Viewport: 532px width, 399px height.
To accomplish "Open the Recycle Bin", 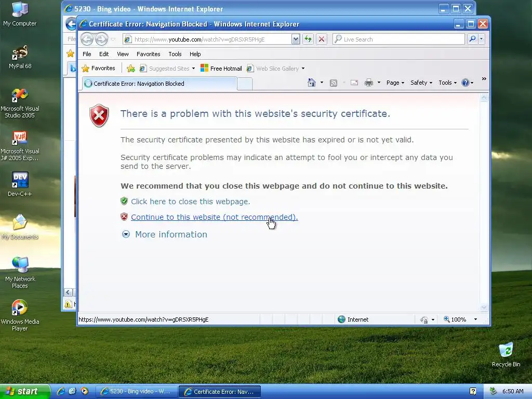I will click(506, 355).
